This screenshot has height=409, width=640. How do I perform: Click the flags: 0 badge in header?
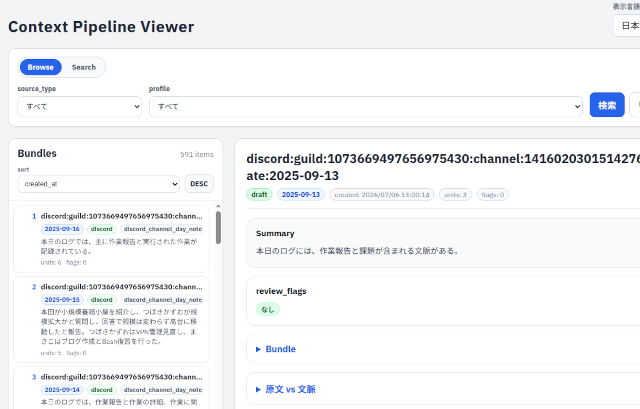[x=493, y=195]
